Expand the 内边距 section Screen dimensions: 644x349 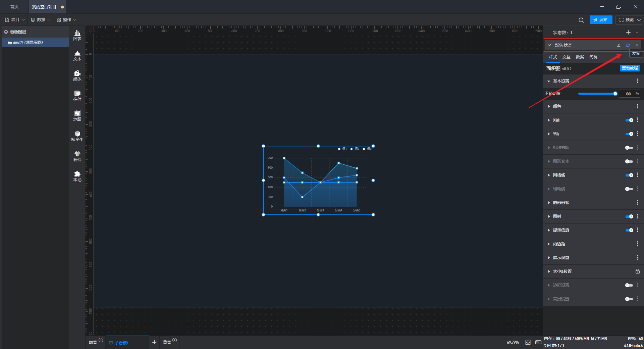coord(549,244)
